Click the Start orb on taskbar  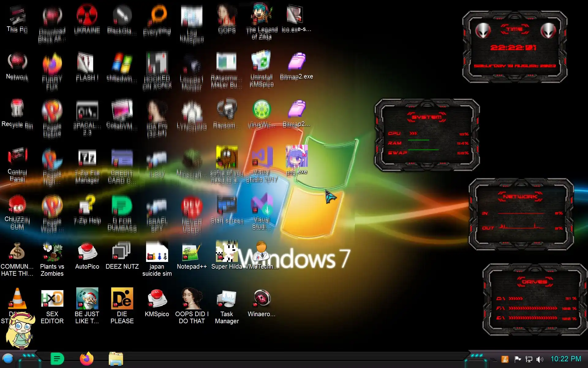click(x=8, y=358)
